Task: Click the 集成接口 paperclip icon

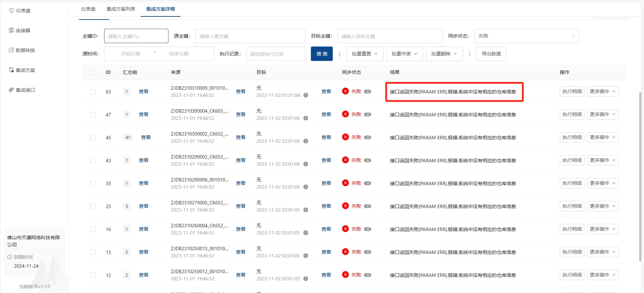Action: [x=11, y=90]
